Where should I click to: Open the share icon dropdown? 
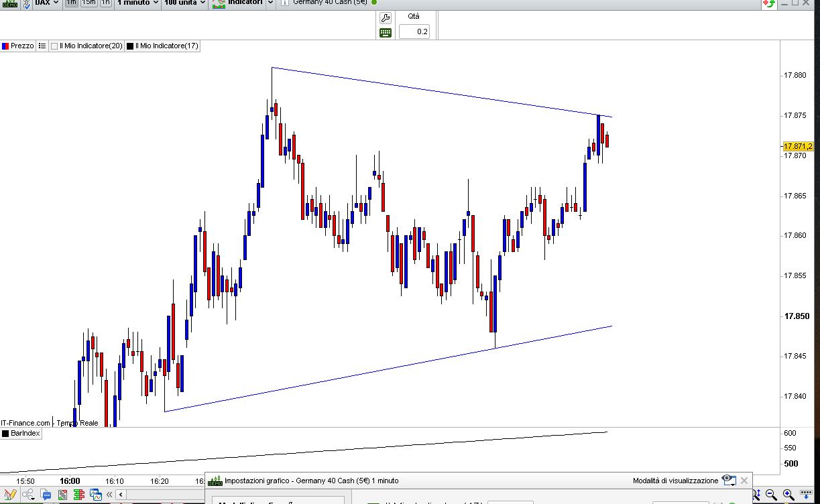(x=29, y=495)
